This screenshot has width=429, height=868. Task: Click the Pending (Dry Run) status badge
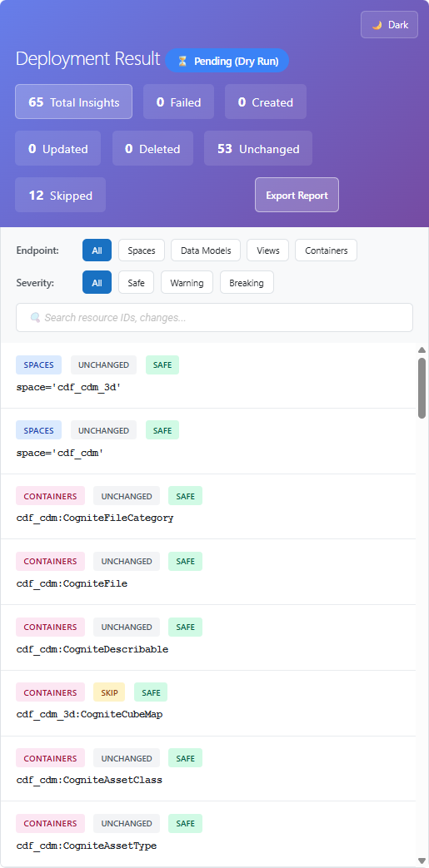click(x=227, y=61)
